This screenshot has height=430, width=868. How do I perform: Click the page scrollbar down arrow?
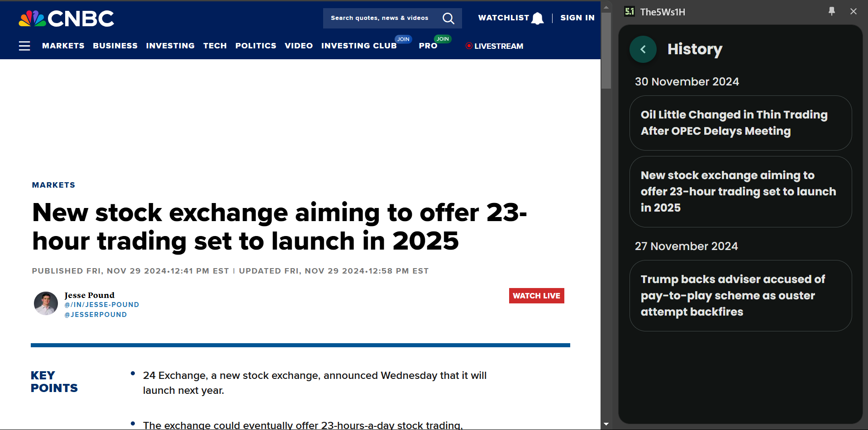[606, 424]
